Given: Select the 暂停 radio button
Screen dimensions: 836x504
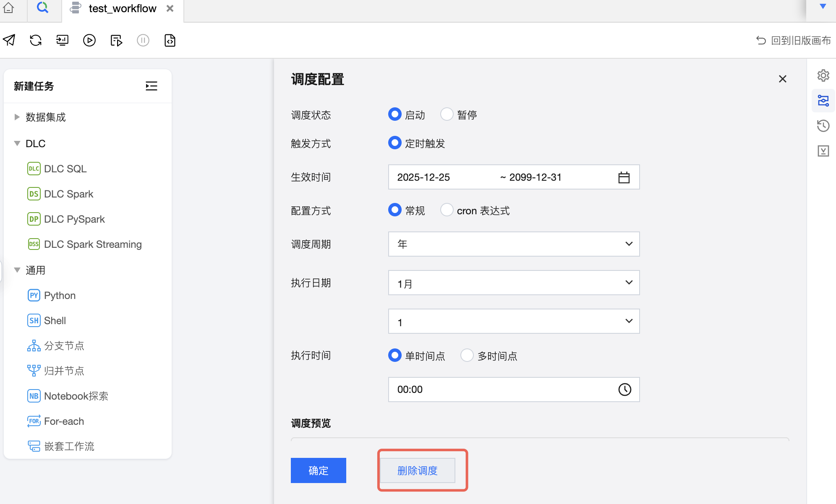Looking at the screenshot, I should 447,114.
